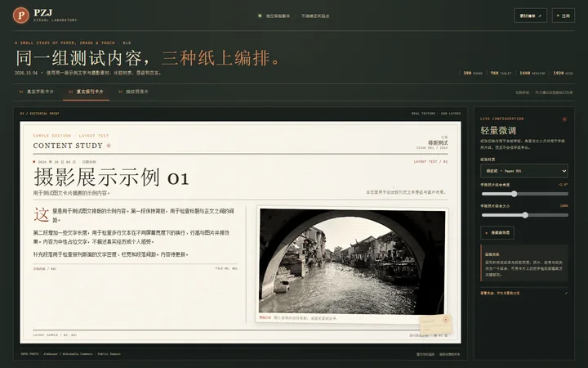This screenshot has height=368, width=588.
Task: Click the 轻量微调 panel title
Action: click(498, 130)
